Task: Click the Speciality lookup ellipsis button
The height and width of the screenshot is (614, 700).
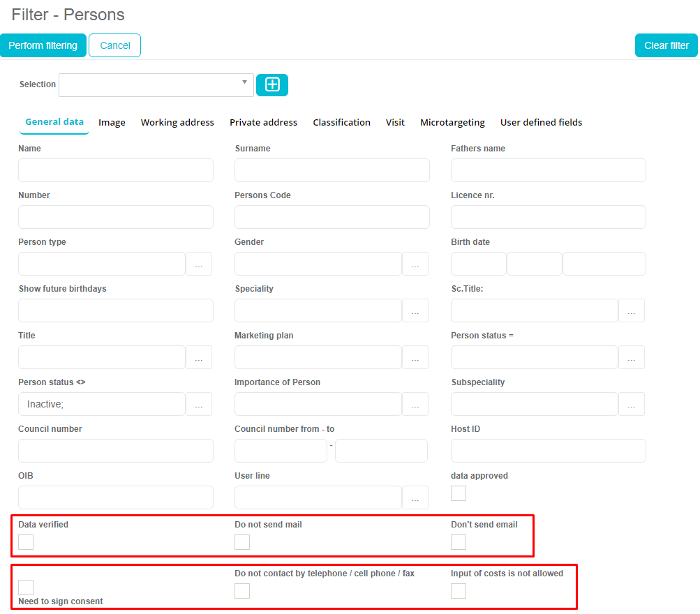Action: click(x=415, y=311)
